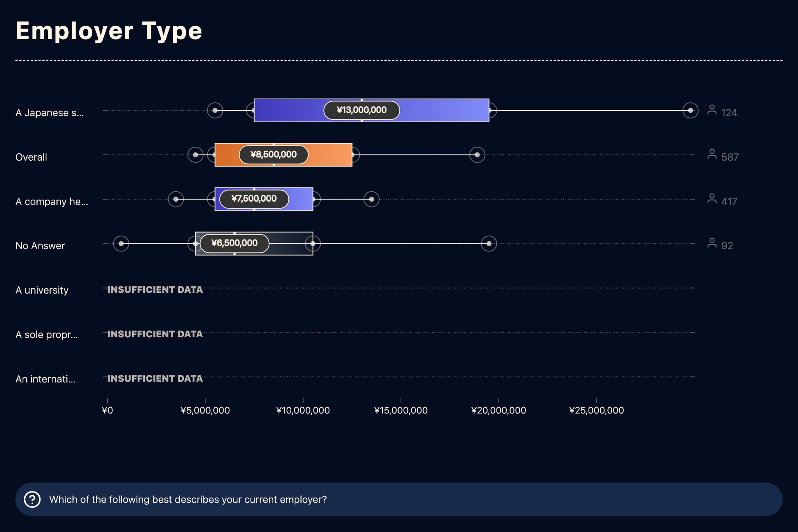Click the 'A Japanese s...' row label

tap(50, 113)
